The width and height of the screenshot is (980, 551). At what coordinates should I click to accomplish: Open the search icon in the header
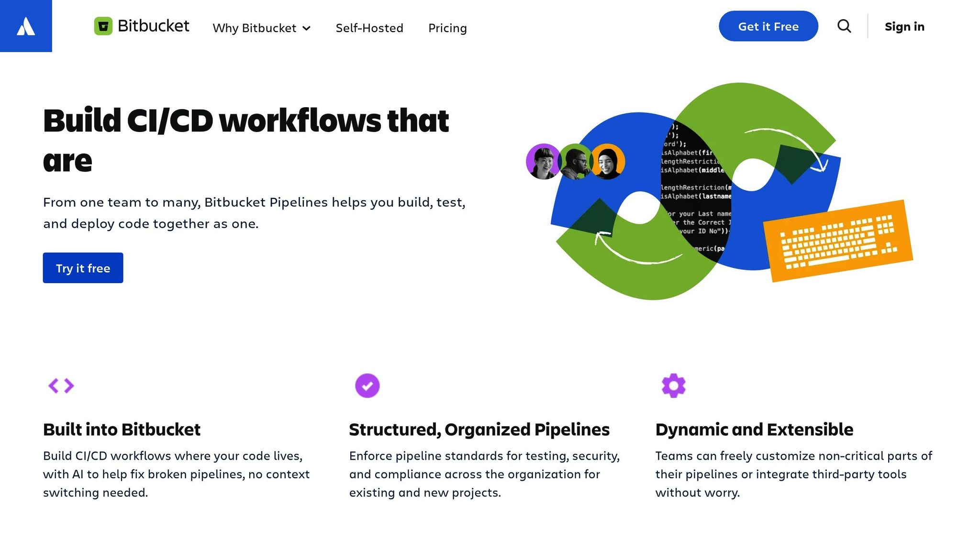844,26
